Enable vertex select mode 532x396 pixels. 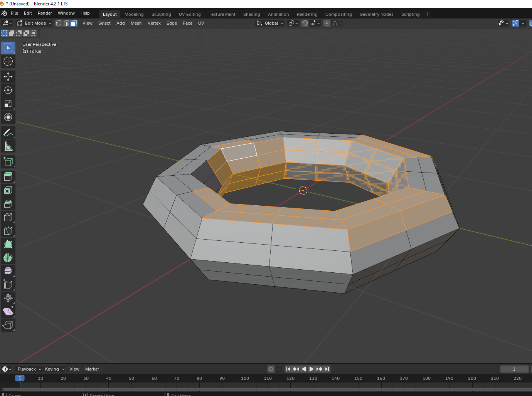click(x=59, y=23)
